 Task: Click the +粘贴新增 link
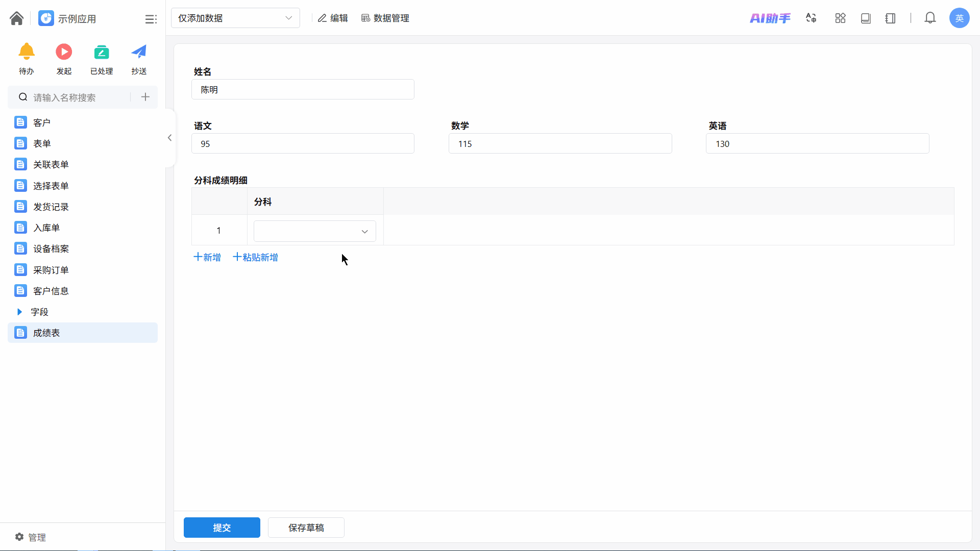[x=256, y=257]
